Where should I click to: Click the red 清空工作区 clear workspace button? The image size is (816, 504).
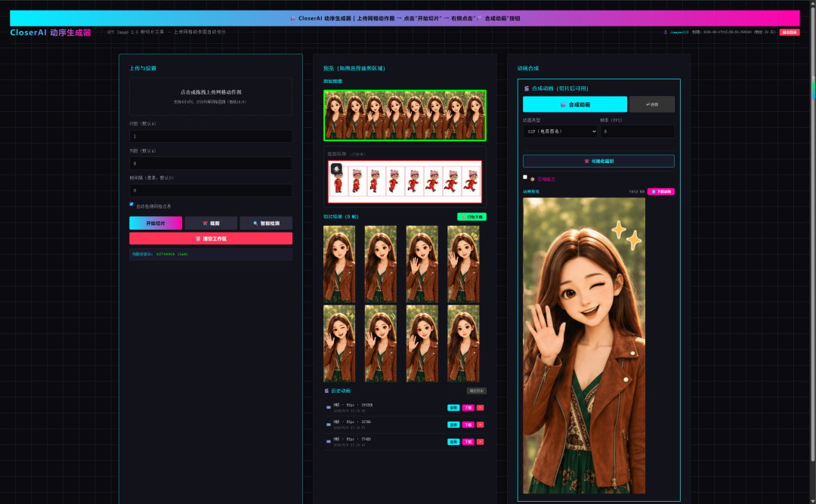coord(211,239)
